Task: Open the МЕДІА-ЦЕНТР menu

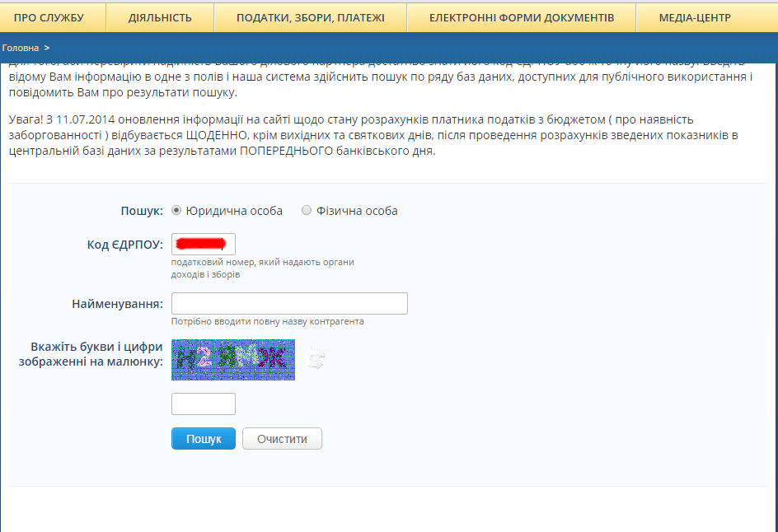Action: (695, 18)
